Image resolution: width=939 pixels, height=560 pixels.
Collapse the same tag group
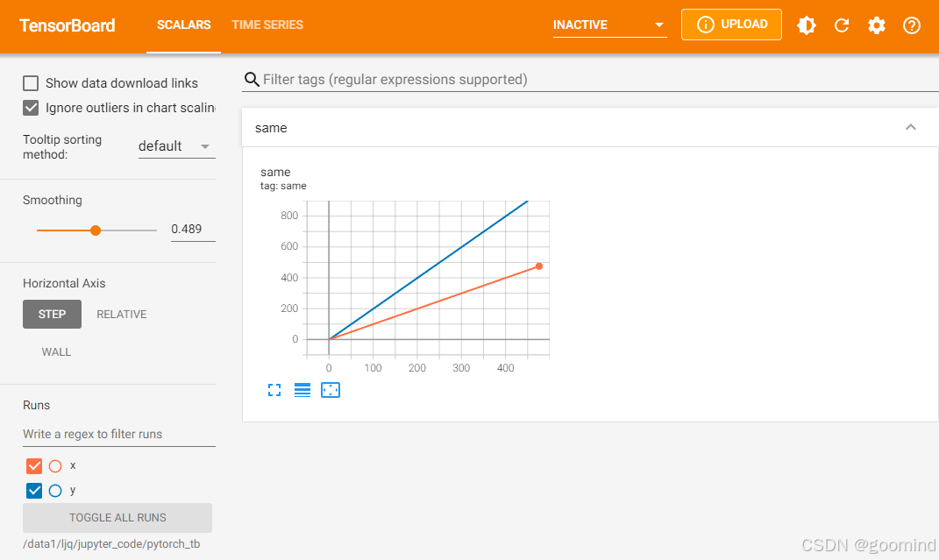910,127
